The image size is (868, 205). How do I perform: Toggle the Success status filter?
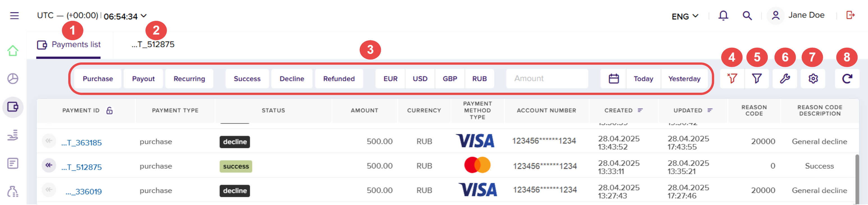pyautogui.click(x=247, y=79)
